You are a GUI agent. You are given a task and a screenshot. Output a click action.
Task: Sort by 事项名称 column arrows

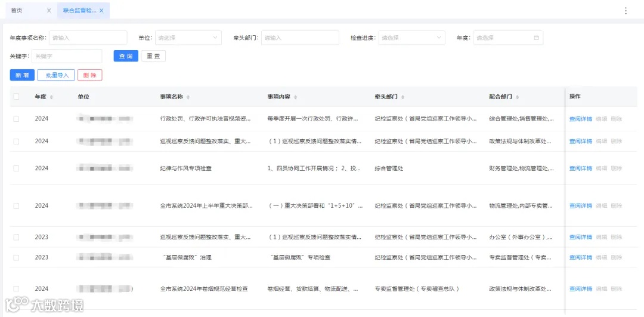tap(188, 97)
